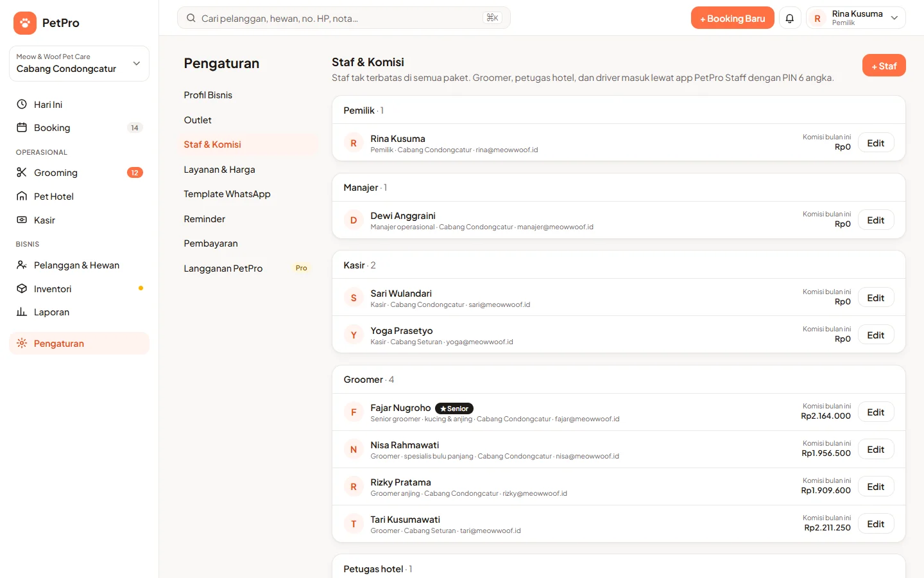The width and height of the screenshot is (924, 578).
Task: Click Tari Kusumawati's avatar T
Action: pyautogui.click(x=354, y=524)
